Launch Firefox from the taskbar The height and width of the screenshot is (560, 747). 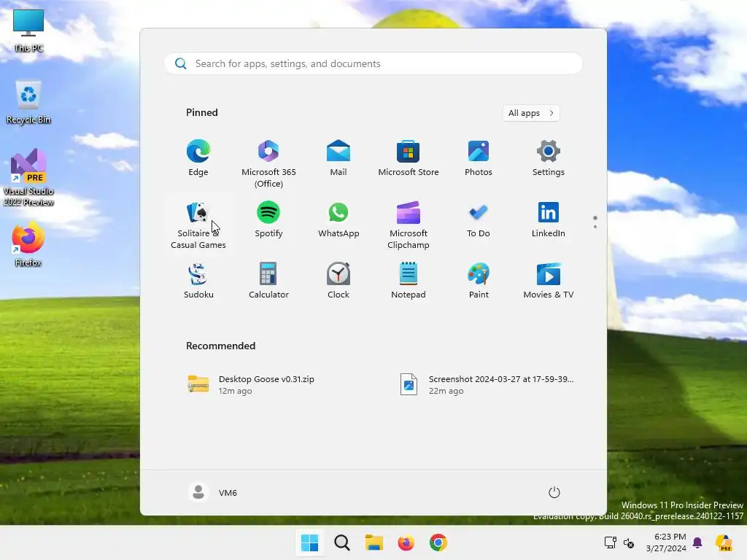(x=406, y=542)
